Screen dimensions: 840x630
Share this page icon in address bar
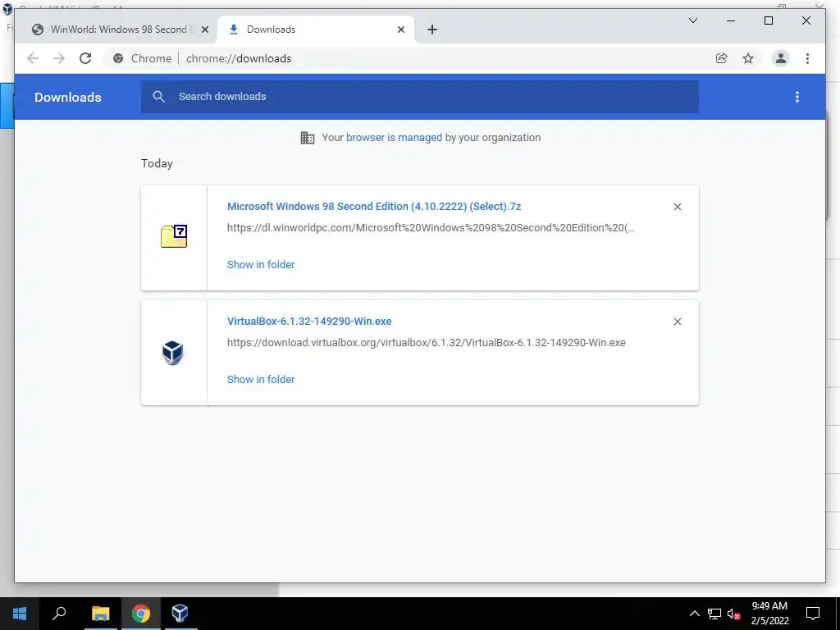pos(722,58)
